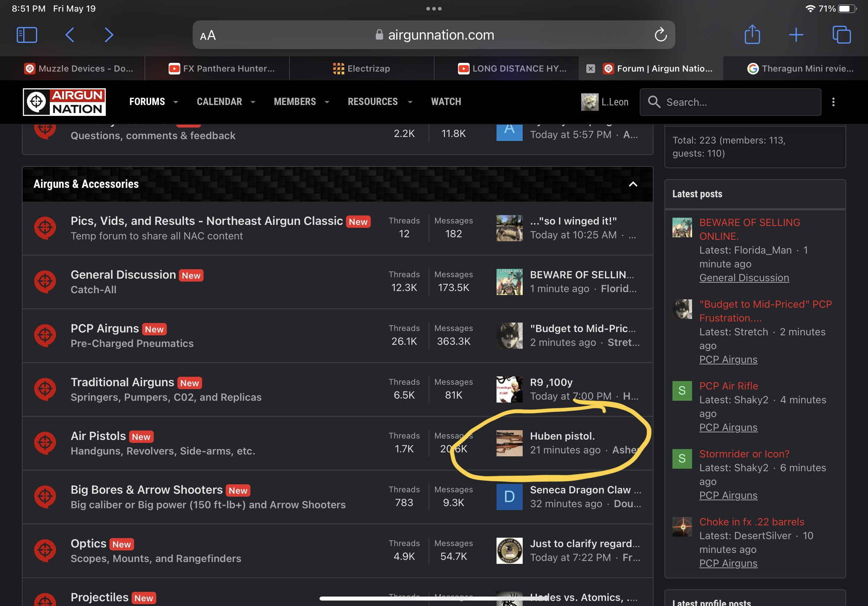The width and height of the screenshot is (868, 606).
Task: Open the General Discussion forum
Action: pyautogui.click(x=123, y=275)
